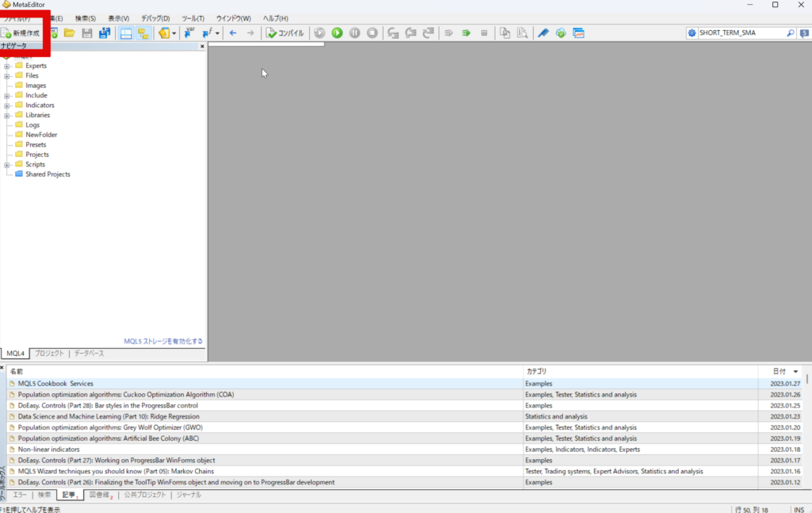Open the ヘルプ(H) menu
This screenshot has width=812, height=513.
click(x=275, y=18)
